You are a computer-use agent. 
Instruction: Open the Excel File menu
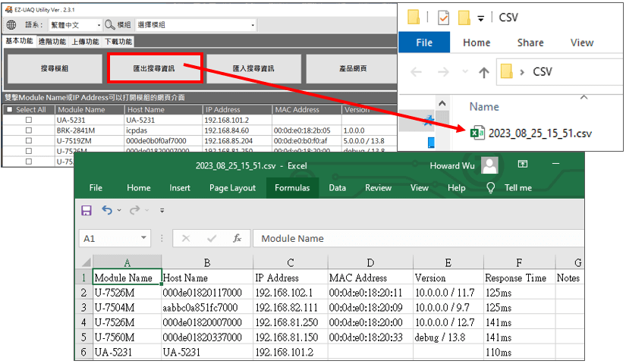(x=96, y=187)
